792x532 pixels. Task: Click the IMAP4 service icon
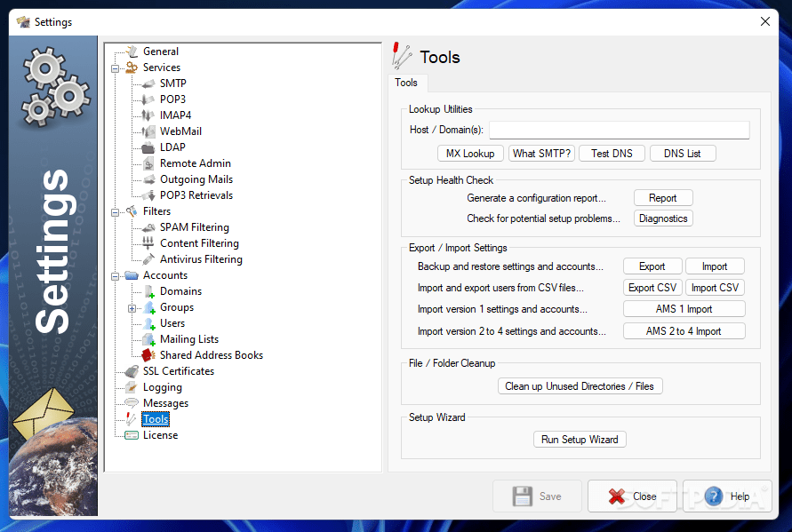(x=148, y=115)
